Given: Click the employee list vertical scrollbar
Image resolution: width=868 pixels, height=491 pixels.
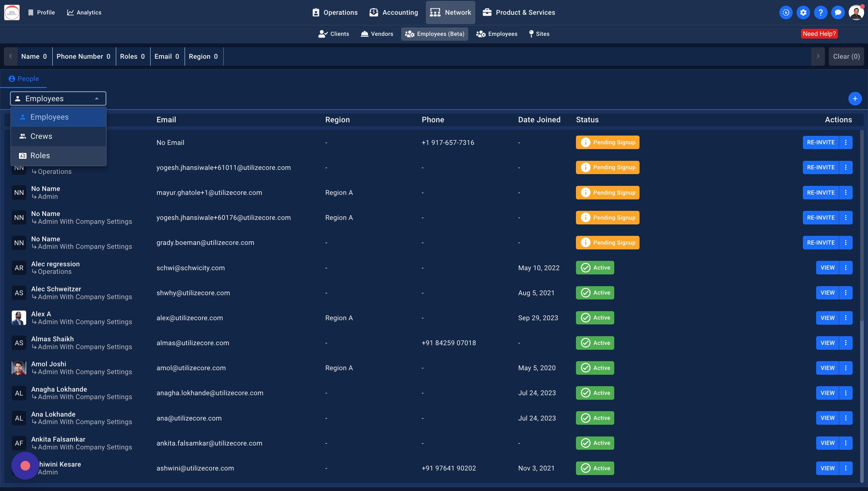Looking at the screenshot, I should (862, 226).
